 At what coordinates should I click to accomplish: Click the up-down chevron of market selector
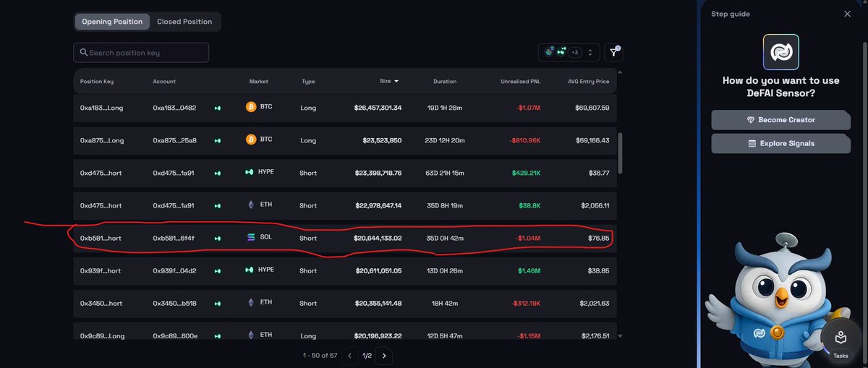pos(590,52)
